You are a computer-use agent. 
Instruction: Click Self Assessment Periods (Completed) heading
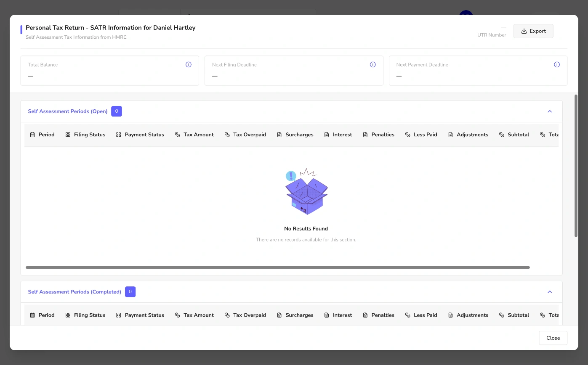click(x=74, y=292)
